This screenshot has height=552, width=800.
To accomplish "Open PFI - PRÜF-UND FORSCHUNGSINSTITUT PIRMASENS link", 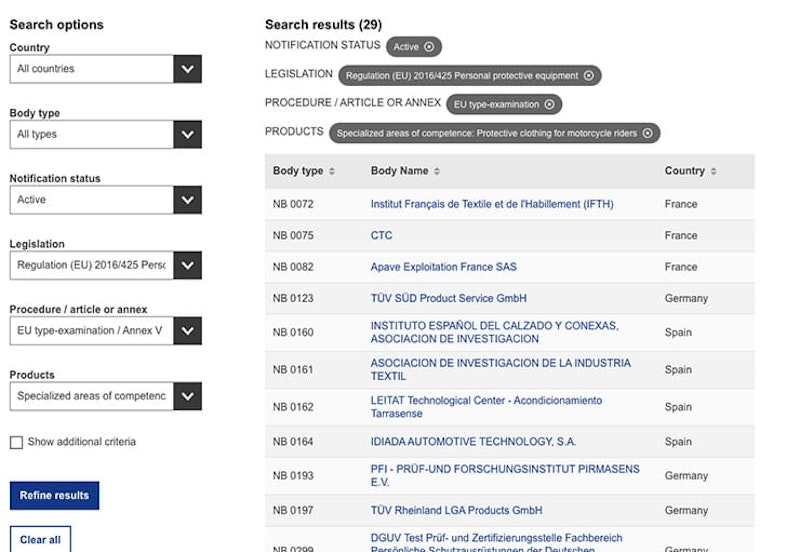I will point(505,475).
